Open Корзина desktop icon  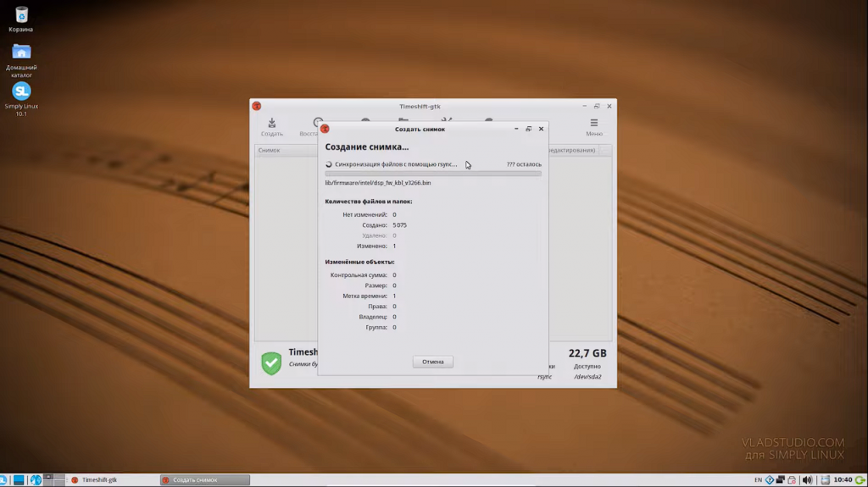[21, 19]
